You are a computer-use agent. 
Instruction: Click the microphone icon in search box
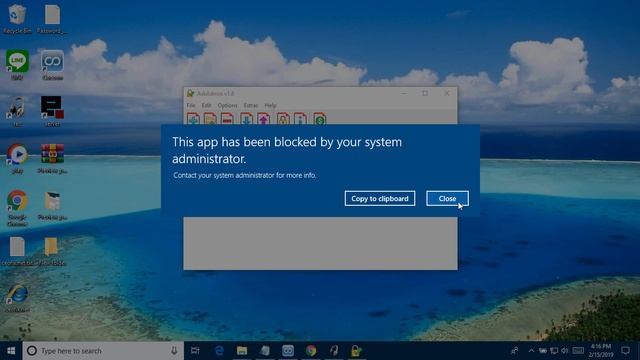tap(174, 351)
